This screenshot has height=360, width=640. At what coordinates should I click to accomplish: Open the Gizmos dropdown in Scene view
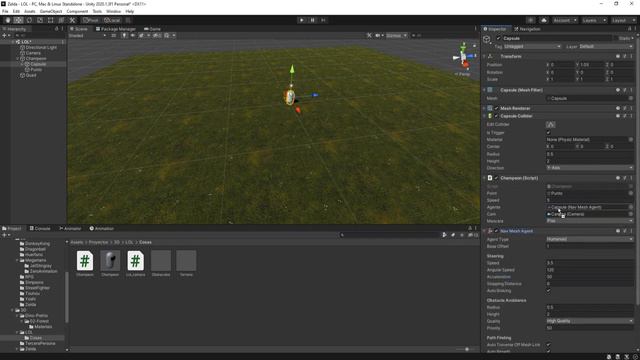tap(396, 36)
